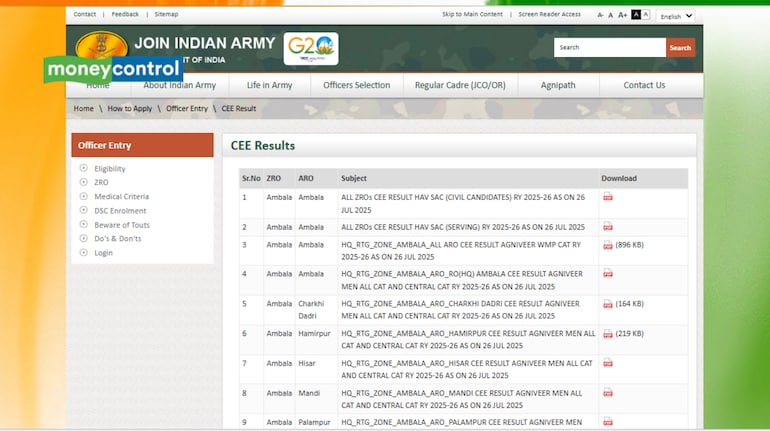Screen dimensions: 770x431
Task: Decrease font size with A- button
Action: [x=600, y=15]
